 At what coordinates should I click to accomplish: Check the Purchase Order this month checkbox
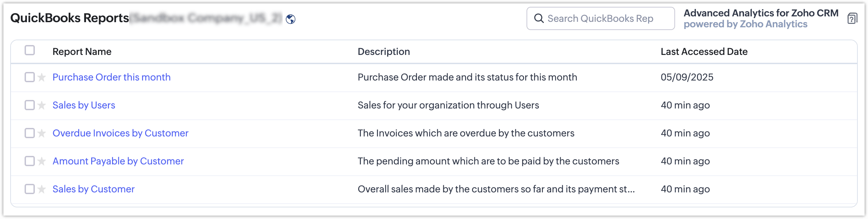[x=30, y=77]
